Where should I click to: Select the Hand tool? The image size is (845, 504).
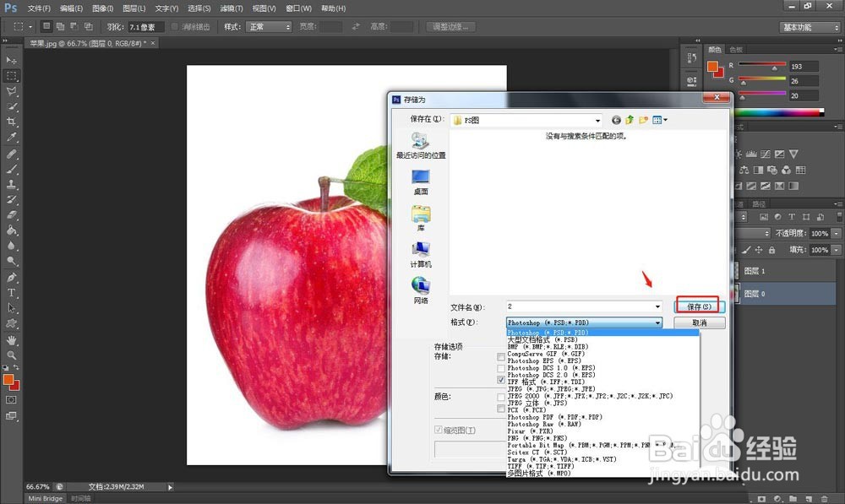[x=11, y=340]
